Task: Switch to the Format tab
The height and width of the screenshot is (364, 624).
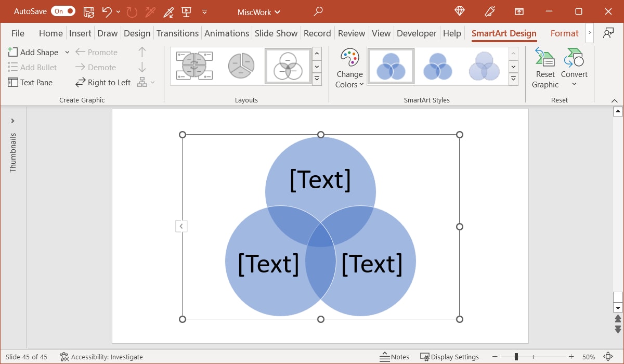Action: 564,33
